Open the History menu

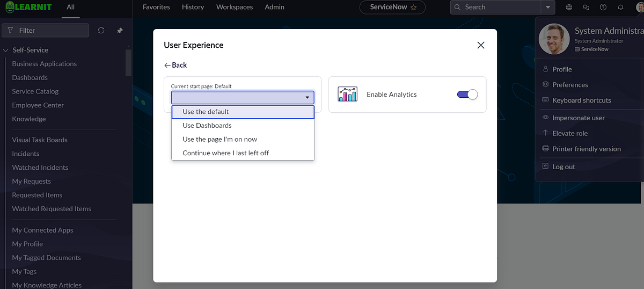coord(193,7)
